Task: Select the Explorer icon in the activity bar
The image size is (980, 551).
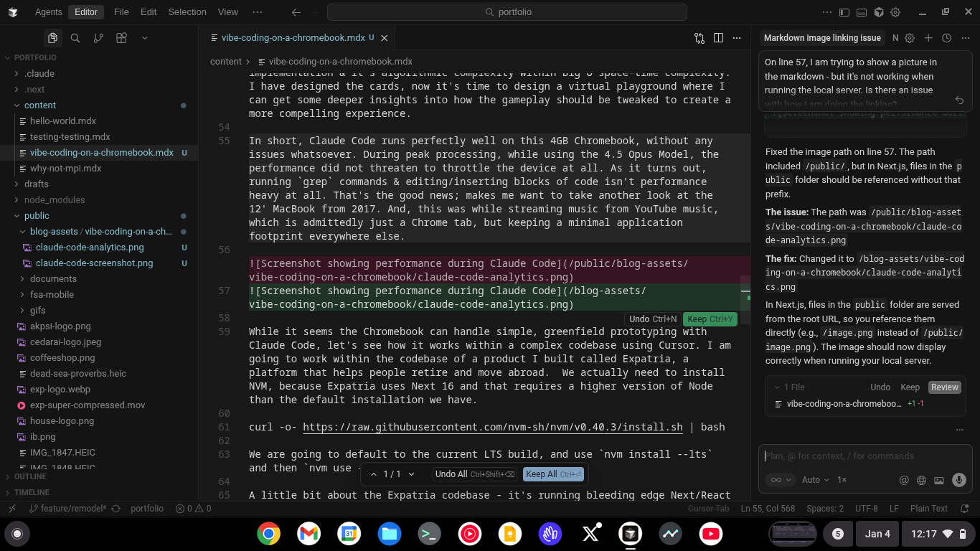Action: 52,37
